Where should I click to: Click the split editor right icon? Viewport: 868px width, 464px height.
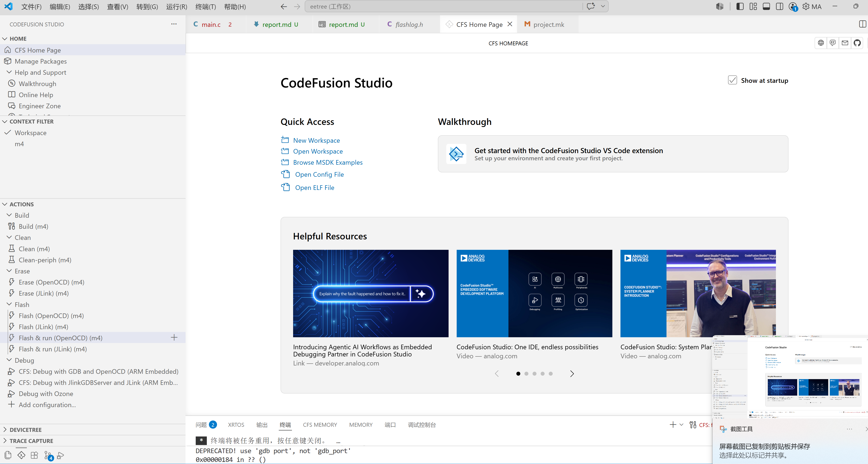pos(863,24)
